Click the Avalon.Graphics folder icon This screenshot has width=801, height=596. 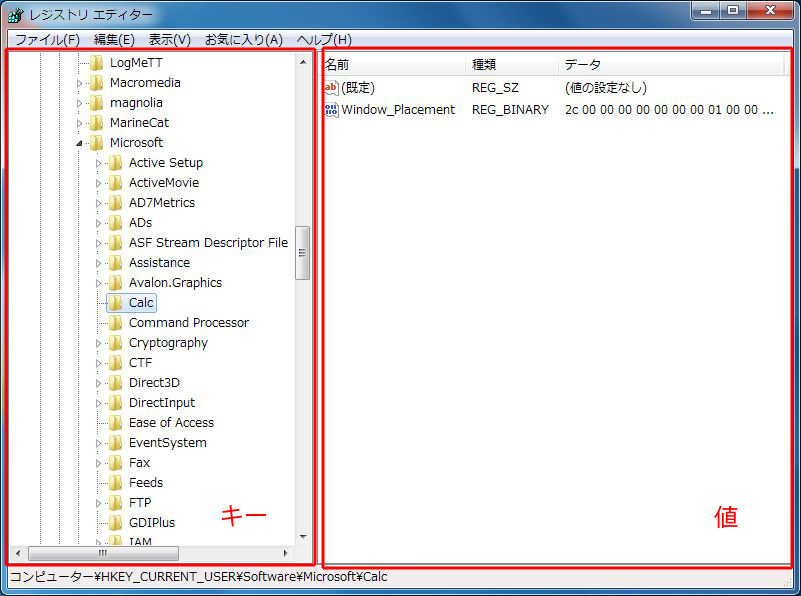(x=115, y=282)
